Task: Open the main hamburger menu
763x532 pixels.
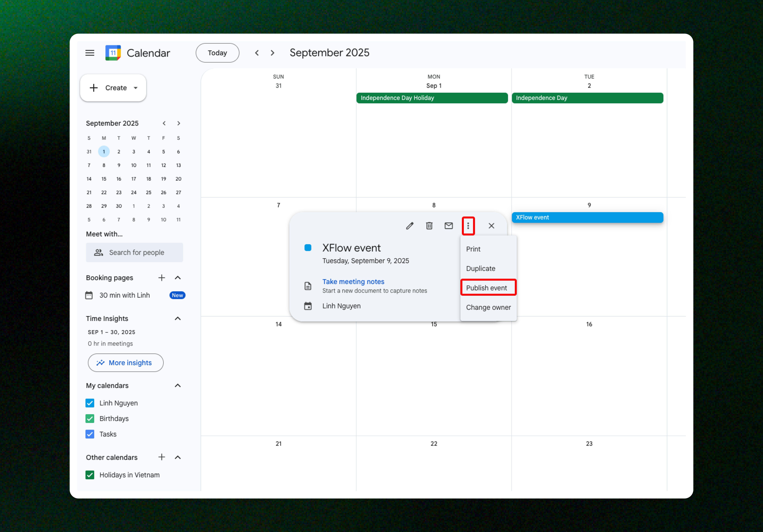Action: (90, 53)
